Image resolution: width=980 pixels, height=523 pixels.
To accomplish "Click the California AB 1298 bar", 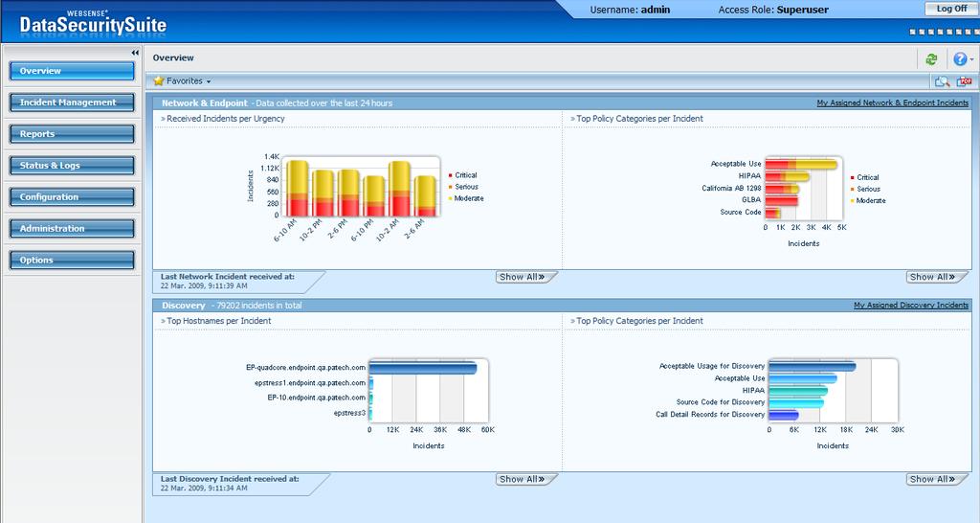I will [783, 189].
